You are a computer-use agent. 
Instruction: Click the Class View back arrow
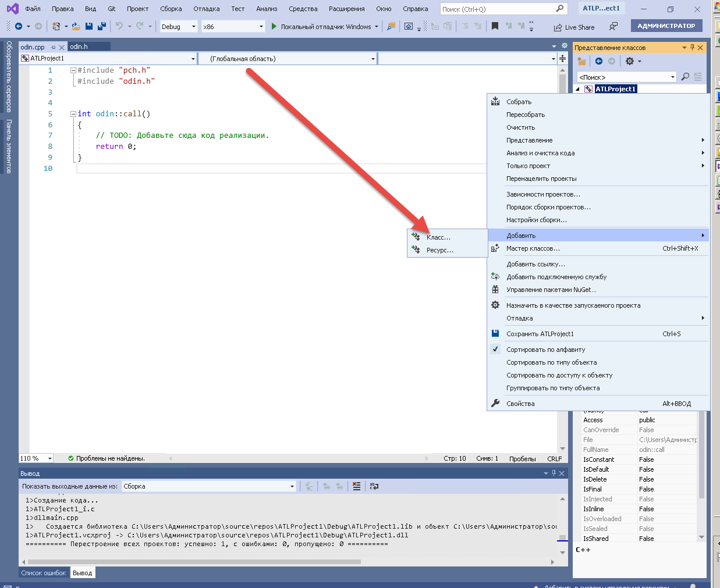(x=599, y=61)
